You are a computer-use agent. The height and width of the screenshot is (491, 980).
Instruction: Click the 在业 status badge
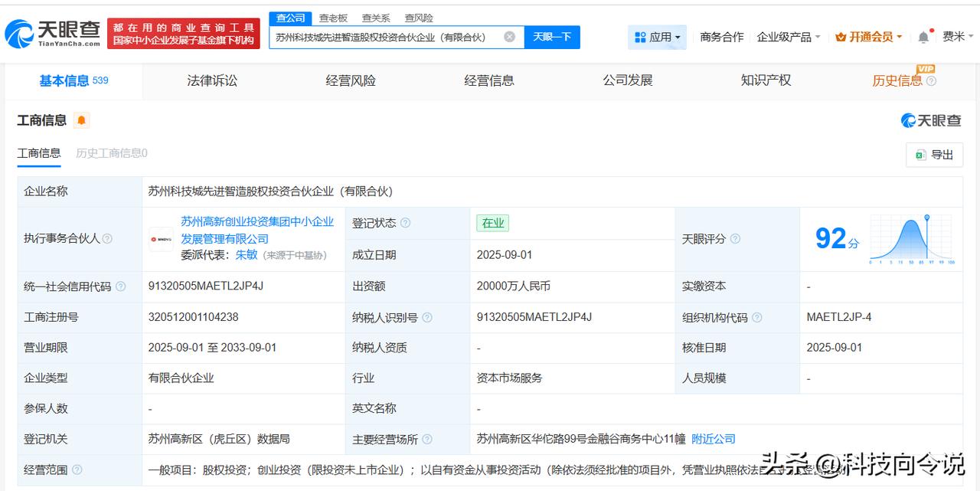(x=492, y=223)
